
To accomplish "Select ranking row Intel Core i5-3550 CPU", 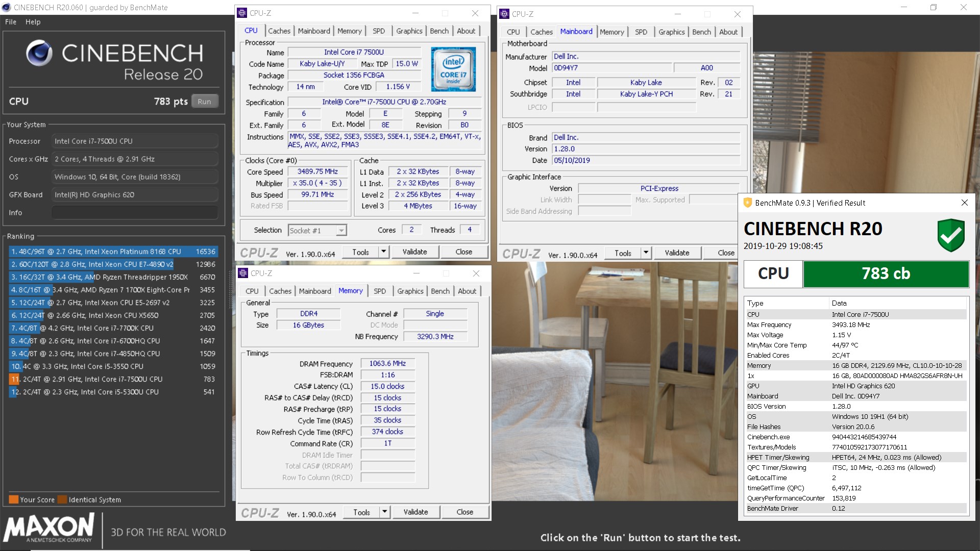I will point(113,366).
